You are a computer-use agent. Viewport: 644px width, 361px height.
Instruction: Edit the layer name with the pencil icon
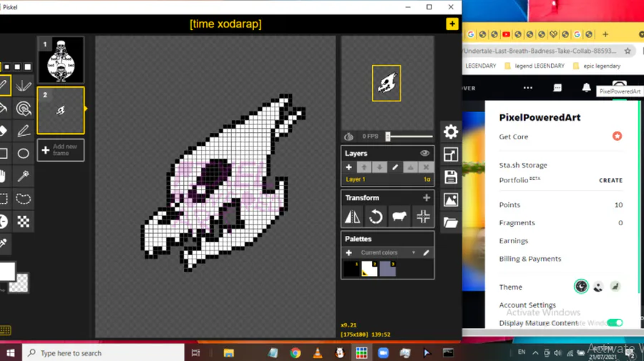point(395,167)
